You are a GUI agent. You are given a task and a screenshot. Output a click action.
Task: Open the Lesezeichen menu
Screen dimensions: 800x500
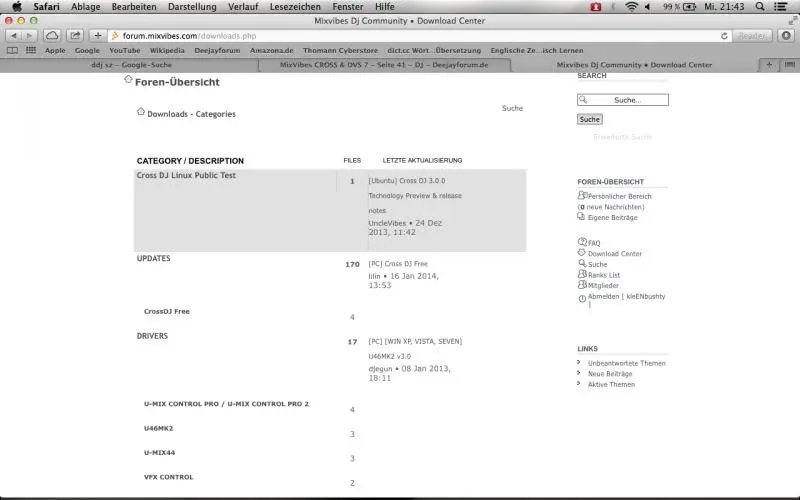pos(295,7)
